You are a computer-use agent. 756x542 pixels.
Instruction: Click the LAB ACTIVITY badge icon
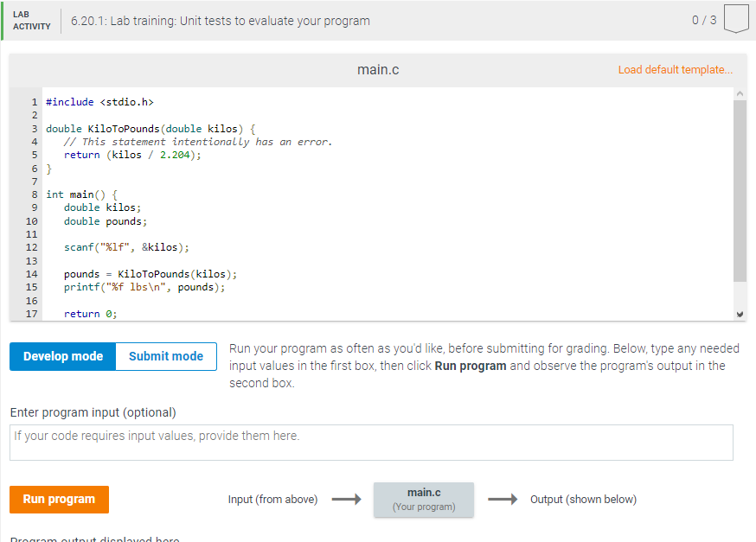point(30,19)
